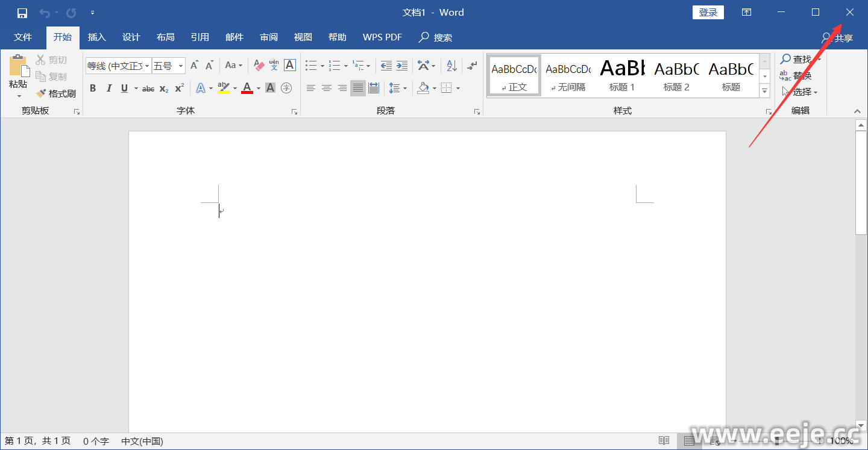Viewport: 868px width, 450px height.
Task: Click the 替换 (Replace) button
Action: (x=796, y=76)
